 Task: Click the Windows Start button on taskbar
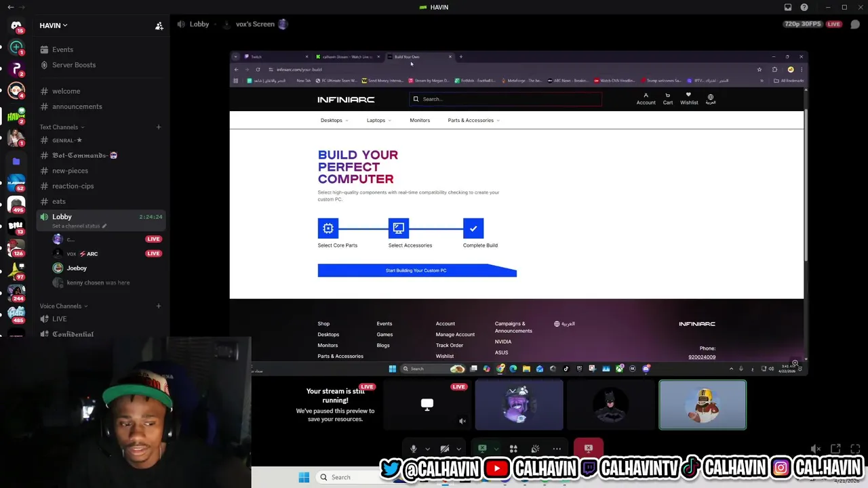point(304,477)
